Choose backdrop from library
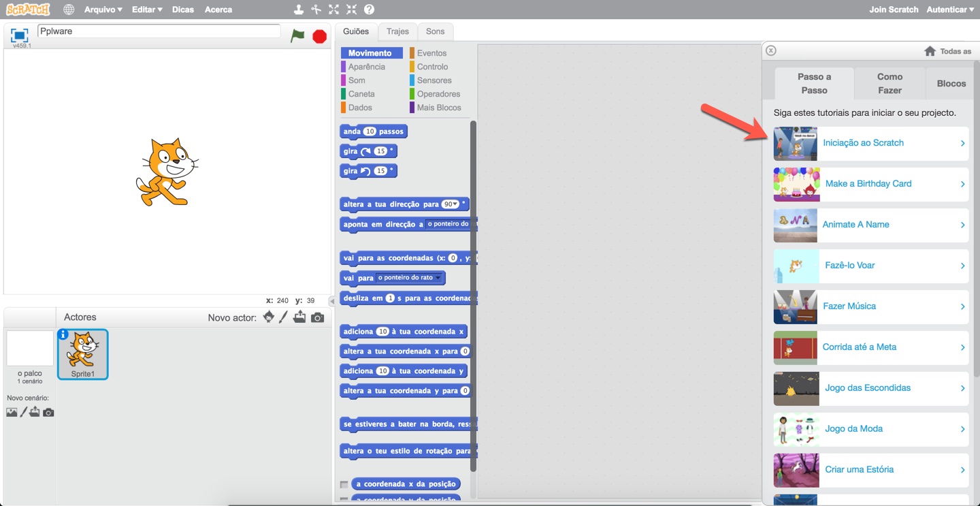The image size is (980, 506). [x=12, y=412]
